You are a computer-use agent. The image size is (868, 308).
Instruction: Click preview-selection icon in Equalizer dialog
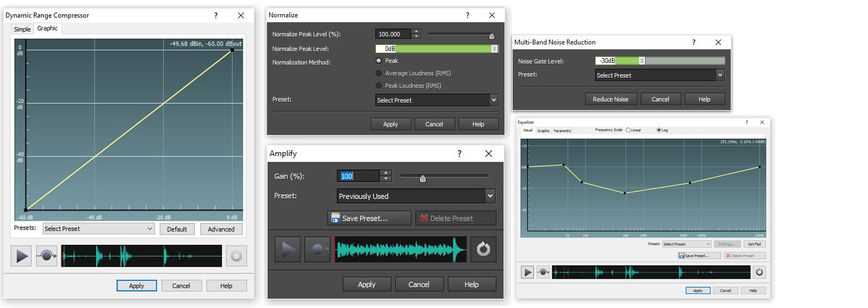coord(543,272)
